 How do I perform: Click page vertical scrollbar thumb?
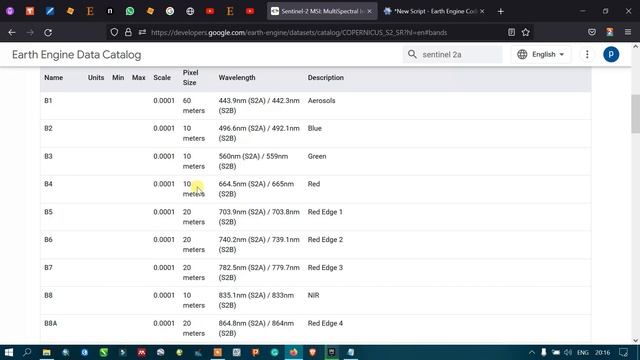pyautogui.click(x=636, y=113)
